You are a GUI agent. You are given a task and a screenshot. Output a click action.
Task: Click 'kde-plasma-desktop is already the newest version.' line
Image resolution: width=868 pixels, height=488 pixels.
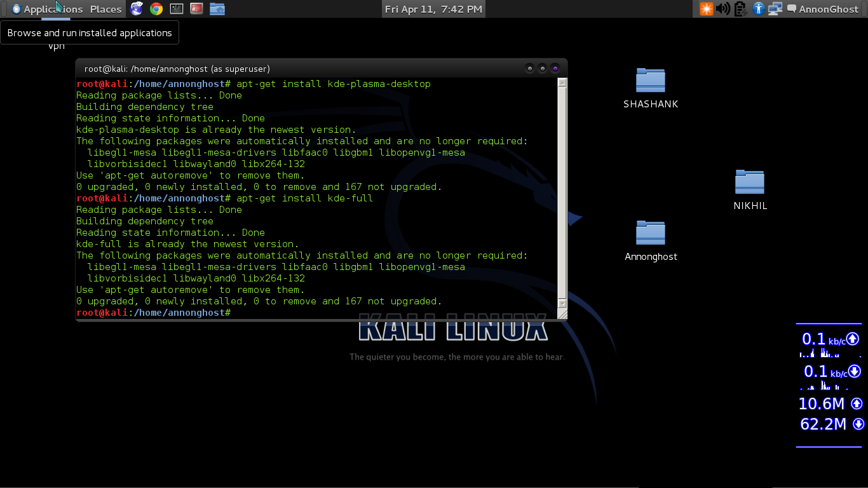click(216, 130)
